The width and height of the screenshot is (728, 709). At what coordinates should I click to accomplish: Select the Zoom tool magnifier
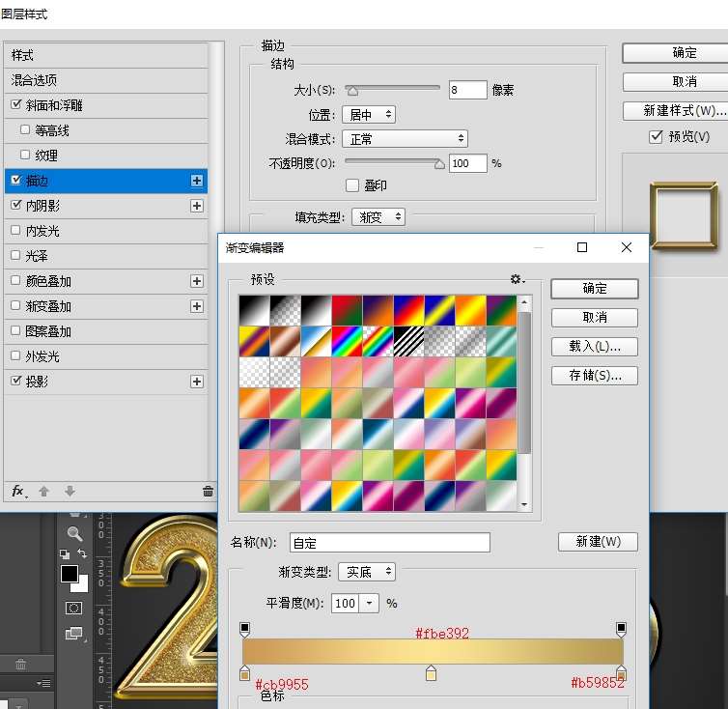[x=74, y=533]
